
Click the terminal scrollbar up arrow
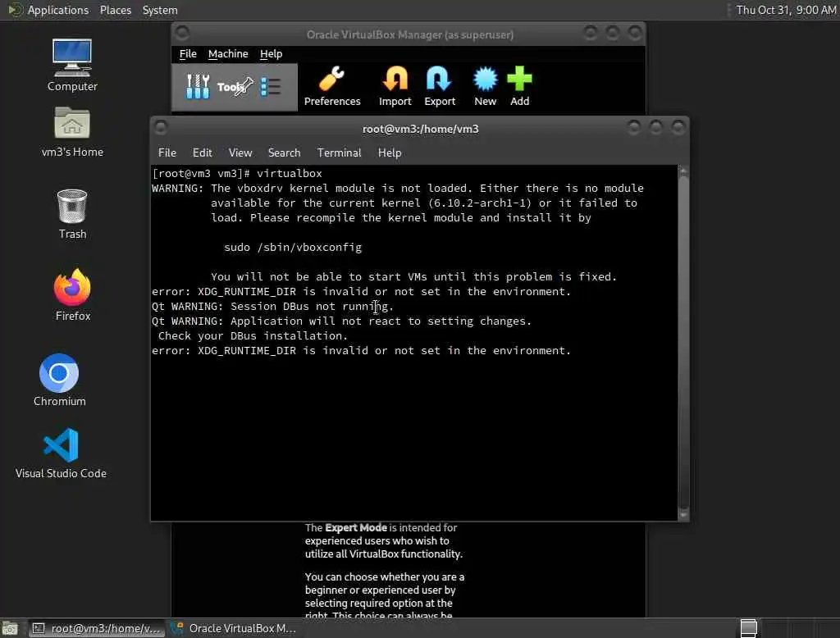coord(683,171)
